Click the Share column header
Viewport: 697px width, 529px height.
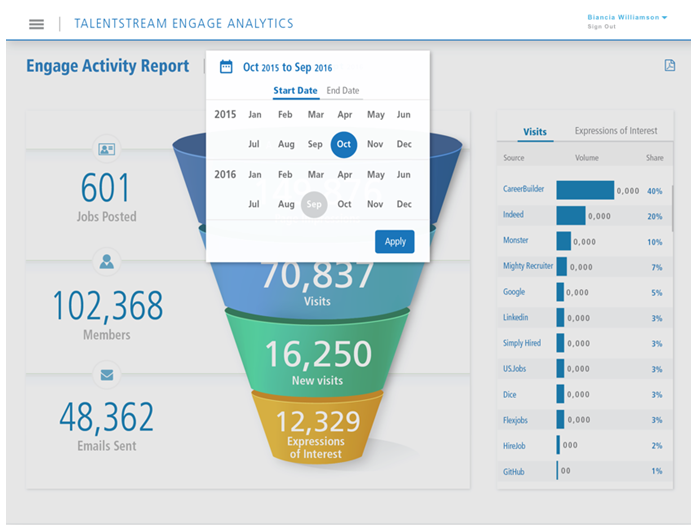pyautogui.click(x=654, y=158)
